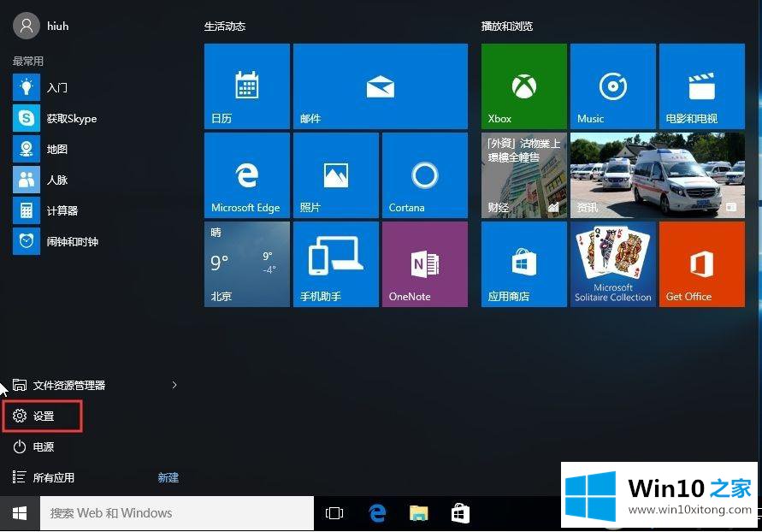Open the 电源 power options
Image resolution: width=762 pixels, height=532 pixels.
[x=33, y=446]
